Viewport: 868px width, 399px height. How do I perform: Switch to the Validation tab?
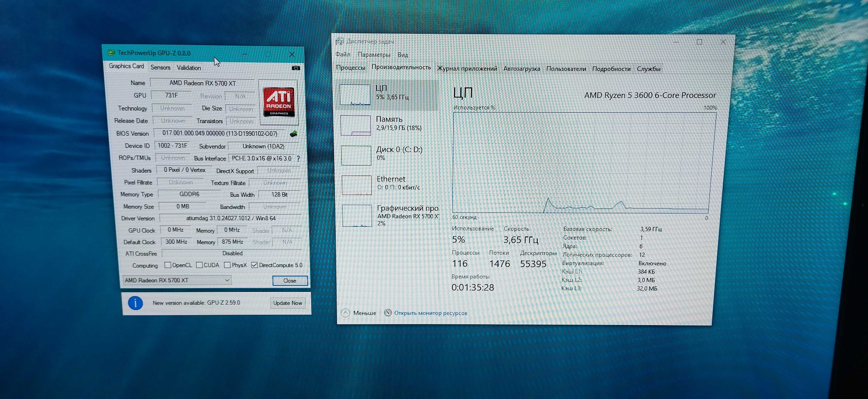(189, 68)
